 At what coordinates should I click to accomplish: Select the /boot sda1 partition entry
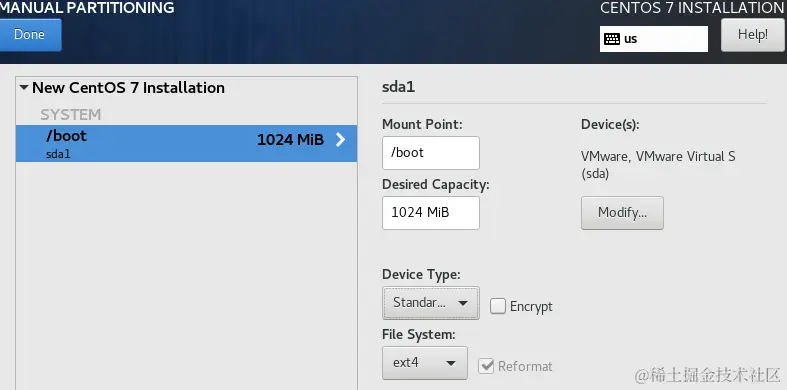pos(186,144)
